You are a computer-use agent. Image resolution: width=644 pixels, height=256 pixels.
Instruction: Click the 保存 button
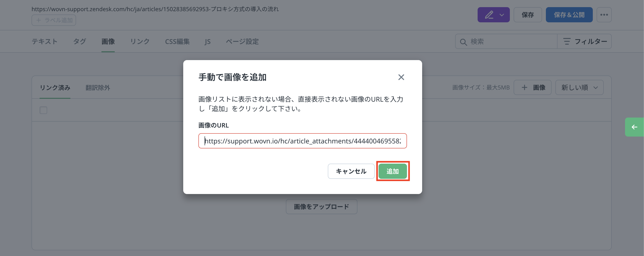pos(527,15)
